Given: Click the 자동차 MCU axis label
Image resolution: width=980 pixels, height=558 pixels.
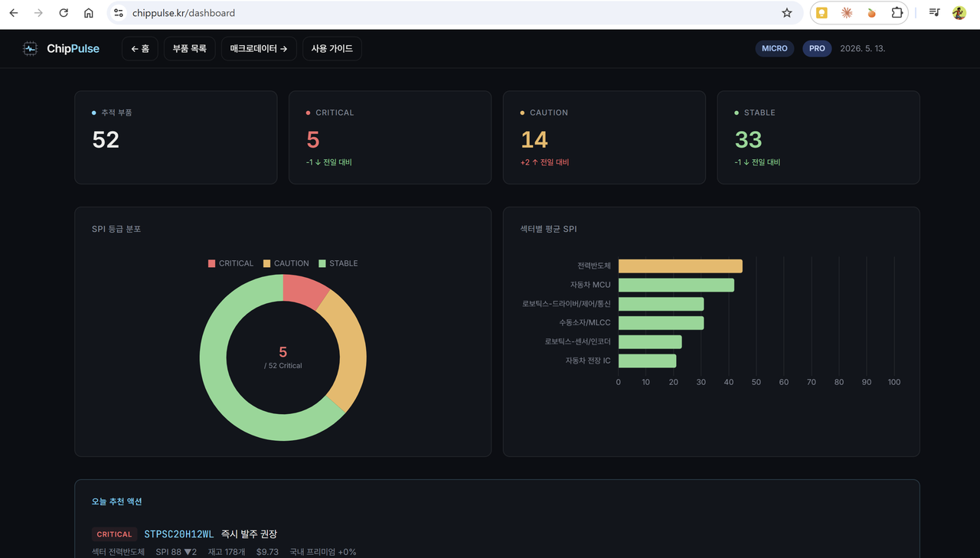Looking at the screenshot, I should point(590,285).
